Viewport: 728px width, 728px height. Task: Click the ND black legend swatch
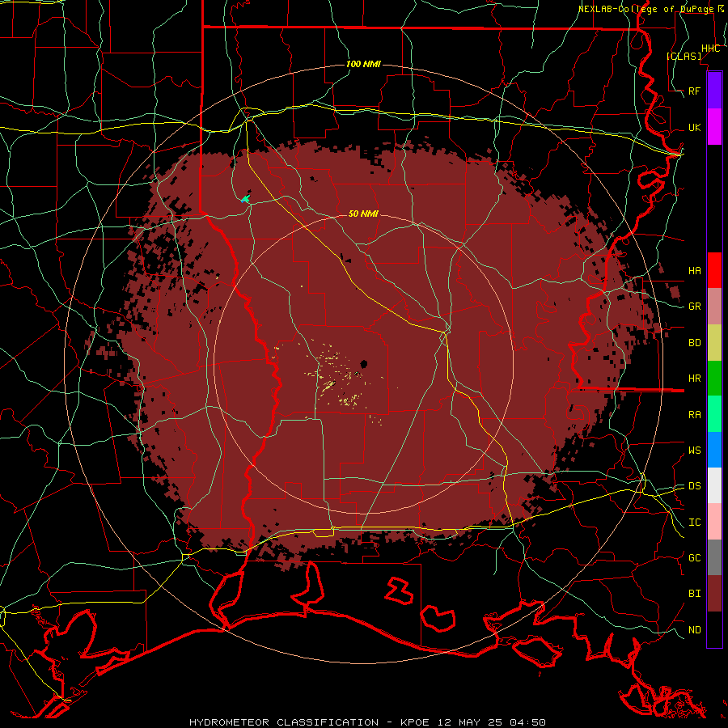(x=714, y=629)
